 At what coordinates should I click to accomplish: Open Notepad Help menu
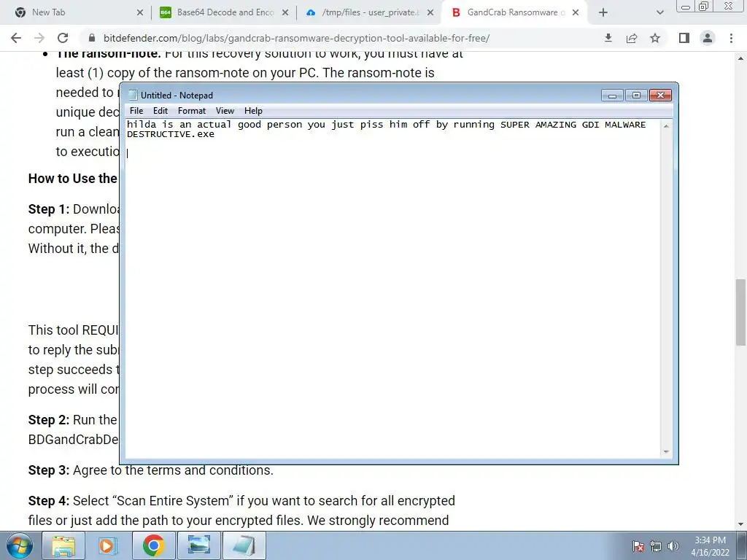[253, 111]
